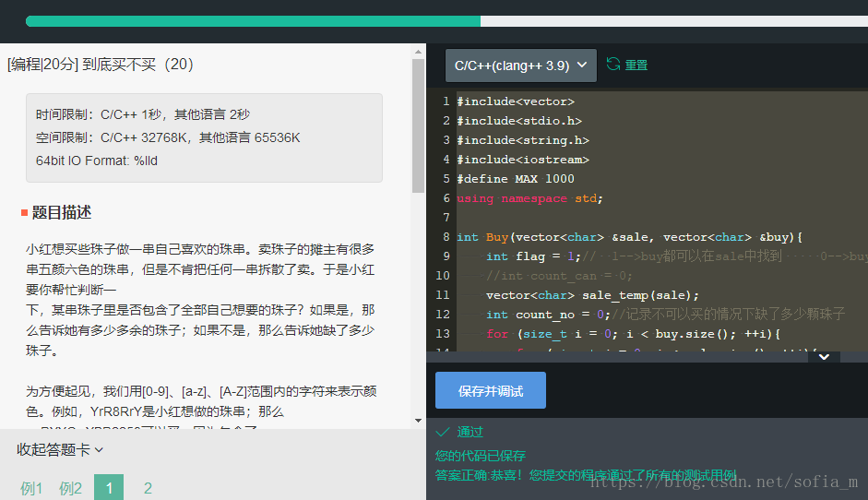Image resolution: width=868 pixels, height=500 pixels.
Task: Click the reset refresh icon
Action: click(613, 65)
